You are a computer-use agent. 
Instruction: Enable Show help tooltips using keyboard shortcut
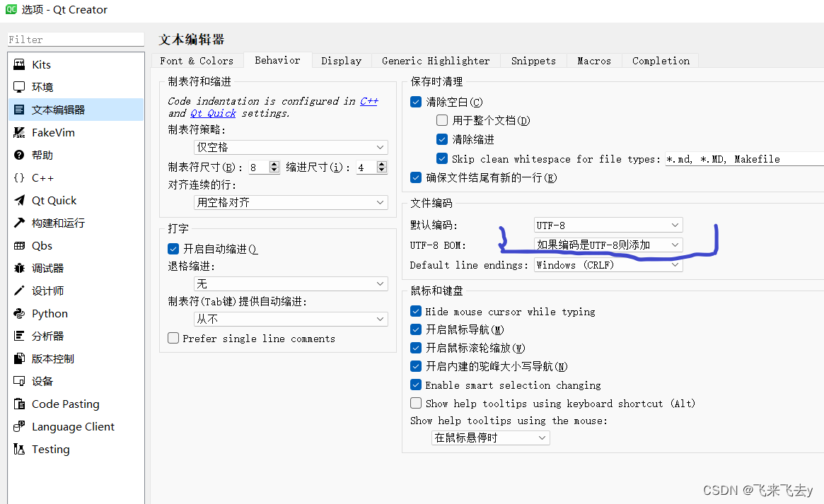click(416, 403)
